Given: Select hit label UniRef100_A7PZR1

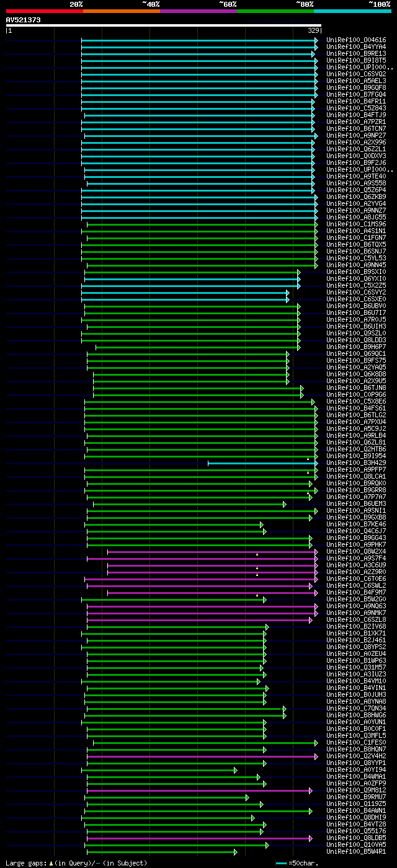Looking at the screenshot, I should (356, 122).
